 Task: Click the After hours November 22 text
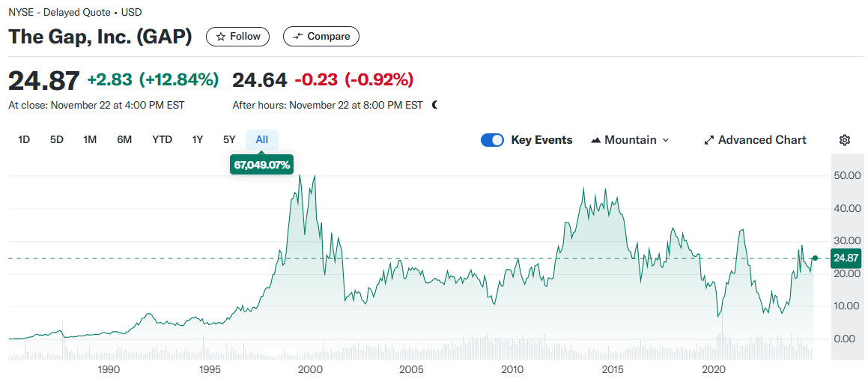(328, 105)
